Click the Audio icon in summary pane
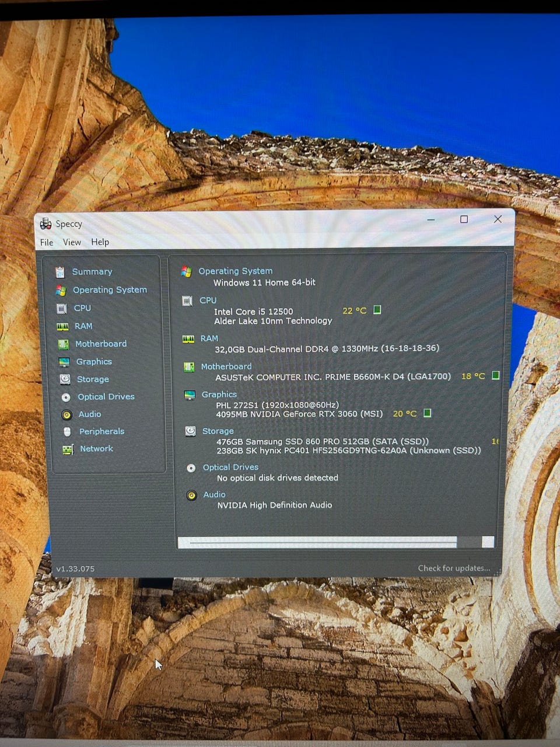Viewport: 560px width, 747px height. (191, 495)
